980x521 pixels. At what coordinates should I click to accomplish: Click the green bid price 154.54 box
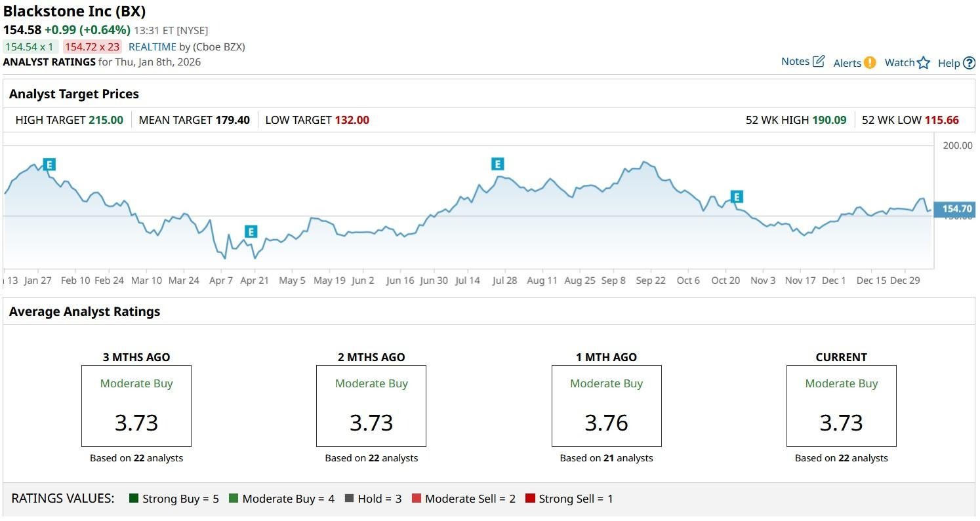[x=30, y=47]
